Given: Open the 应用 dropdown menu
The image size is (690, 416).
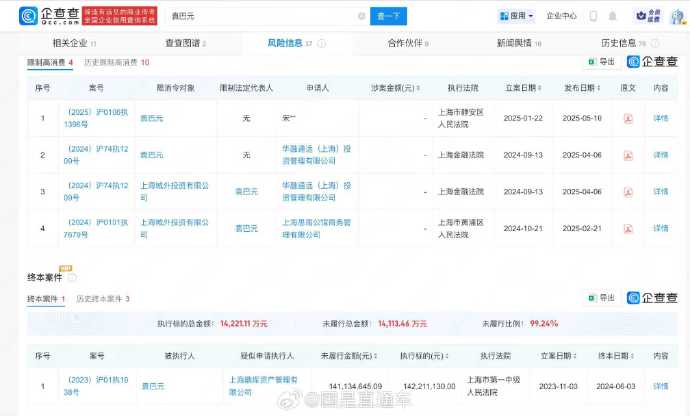Looking at the screenshot, I should pos(517,16).
